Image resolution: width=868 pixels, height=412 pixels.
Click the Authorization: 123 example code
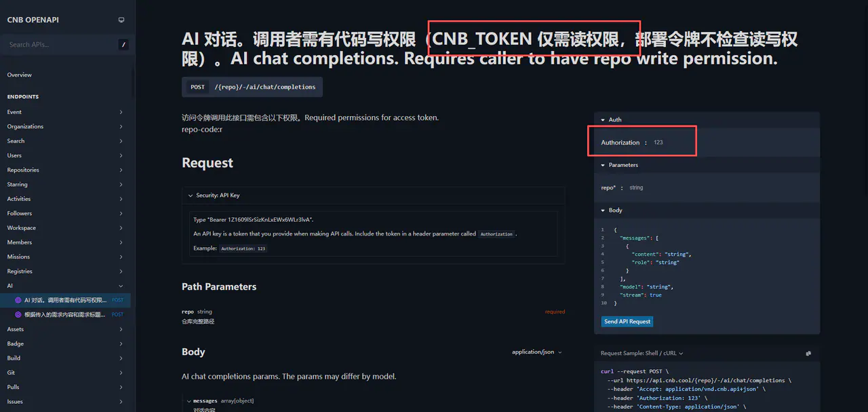pos(243,248)
